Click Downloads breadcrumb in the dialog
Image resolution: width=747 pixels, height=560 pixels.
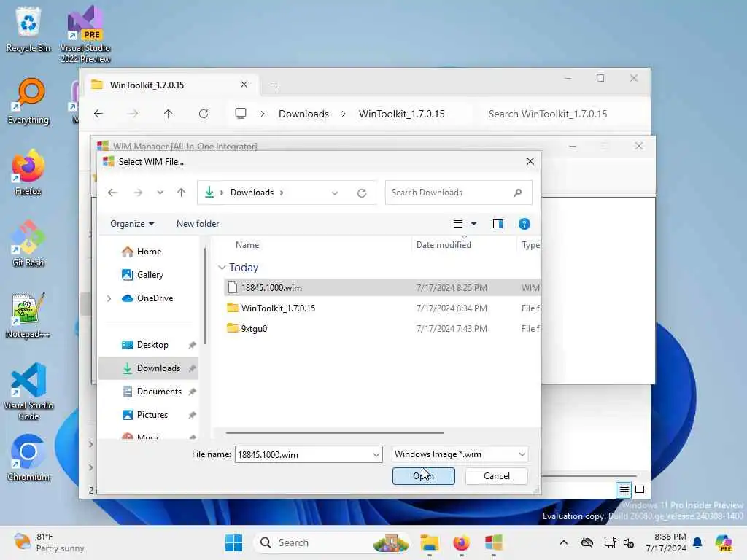click(252, 192)
